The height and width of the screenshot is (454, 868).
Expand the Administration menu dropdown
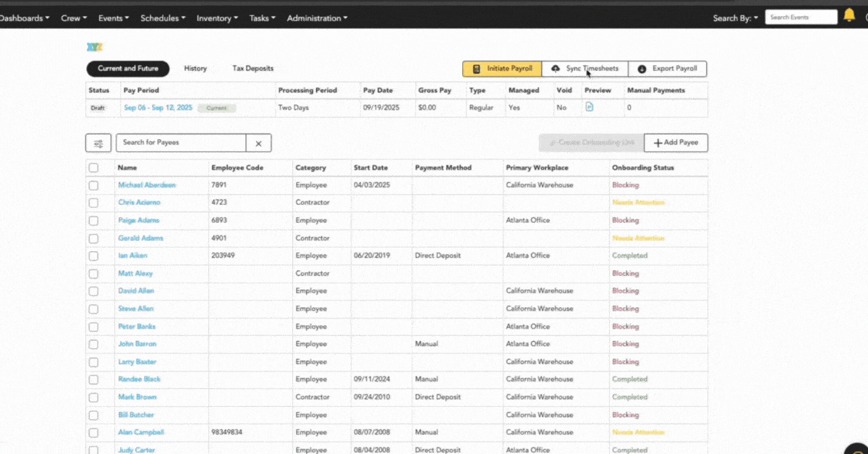click(x=317, y=18)
